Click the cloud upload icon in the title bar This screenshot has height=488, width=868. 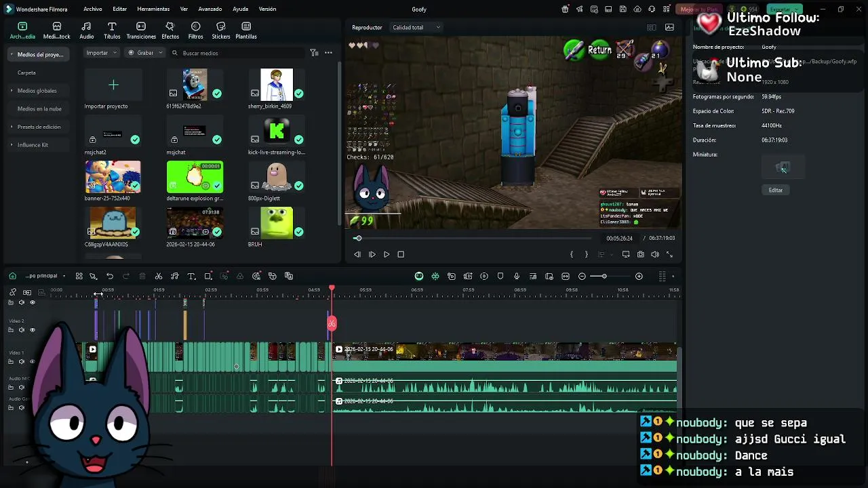[x=637, y=9]
